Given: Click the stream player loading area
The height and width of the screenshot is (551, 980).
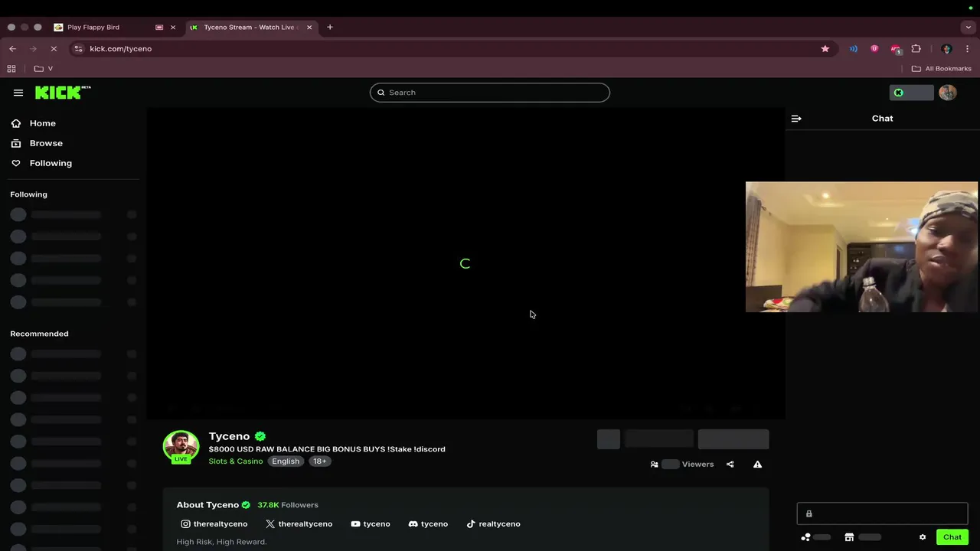Looking at the screenshot, I should 465,263.
